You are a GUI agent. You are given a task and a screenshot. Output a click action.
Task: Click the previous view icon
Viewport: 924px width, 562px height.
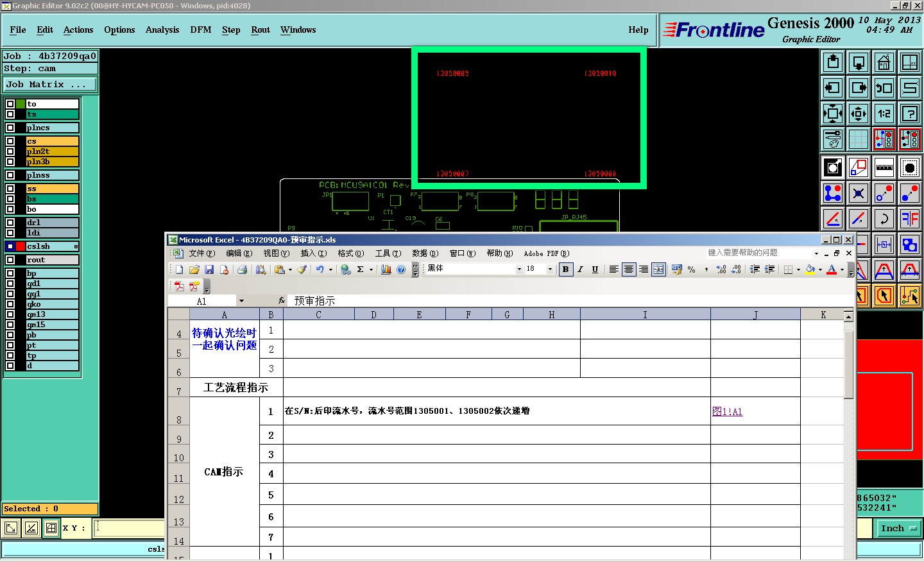(x=884, y=88)
